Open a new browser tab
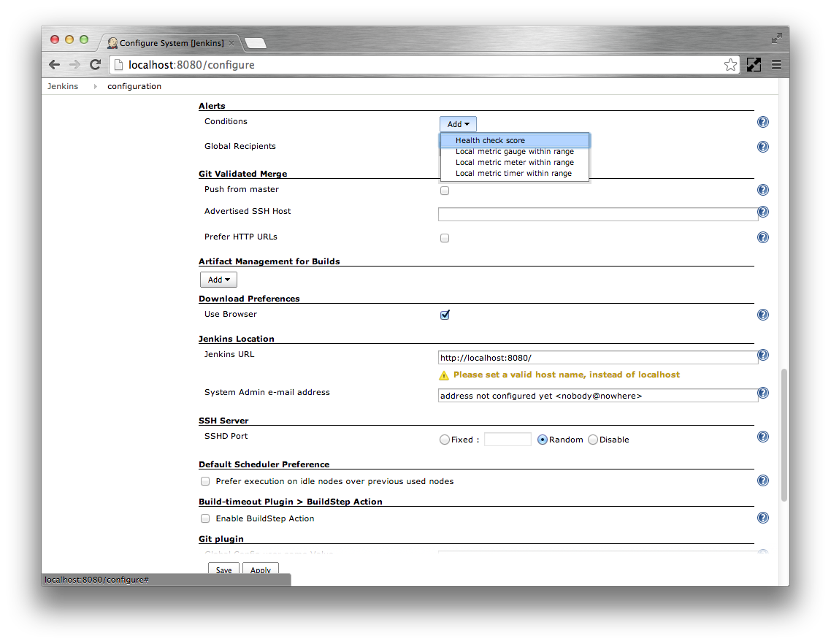This screenshot has height=644, width=831. pyautogui.click(x=256, y=44)
